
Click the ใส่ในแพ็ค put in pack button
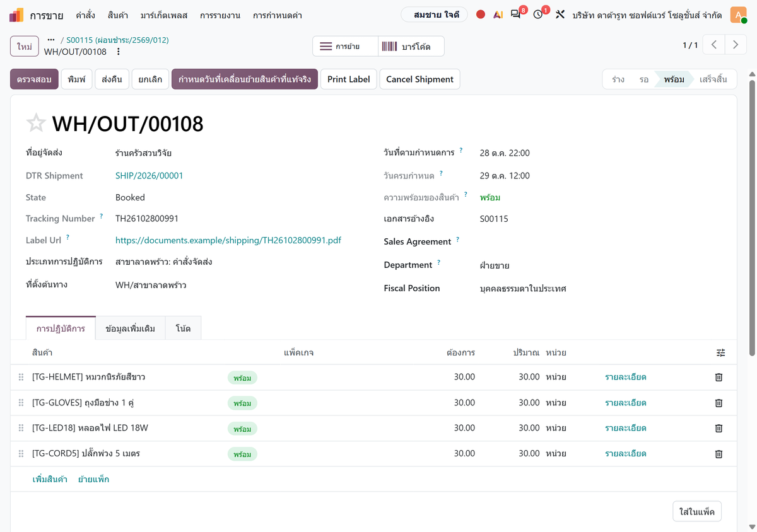(x=697, y=511)
